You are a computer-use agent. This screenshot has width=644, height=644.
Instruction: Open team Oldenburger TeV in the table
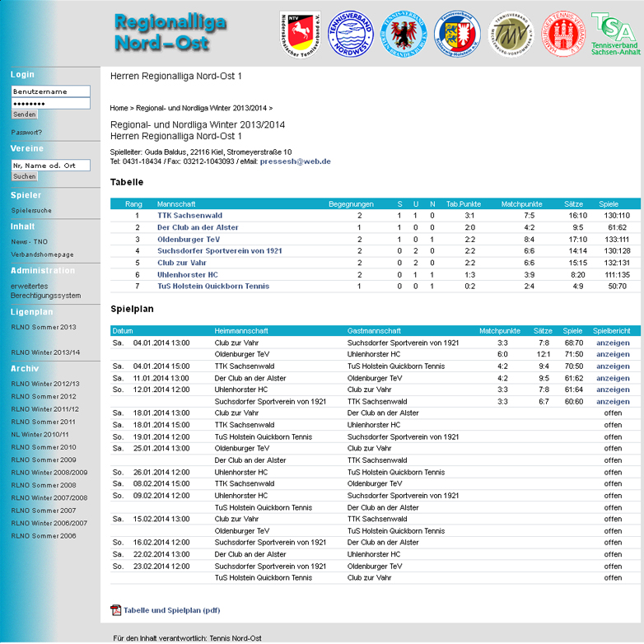[x=189, y=240]
